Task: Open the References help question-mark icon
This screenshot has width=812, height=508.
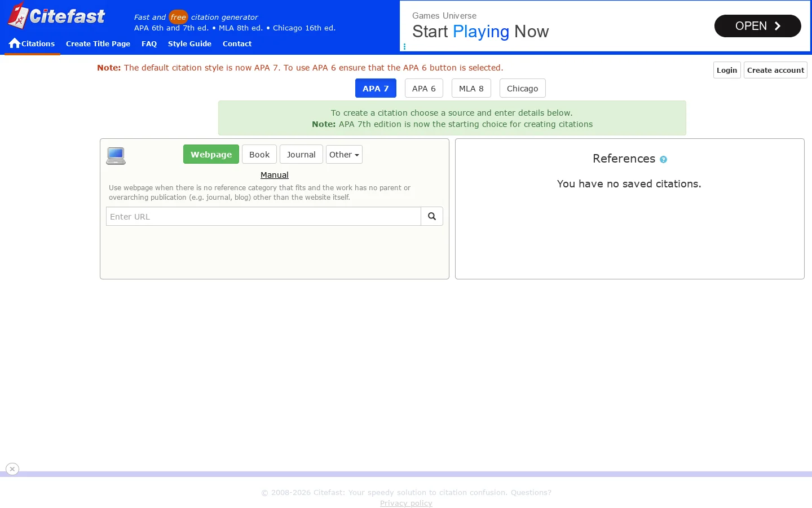Action: pyautogui.click(x=663, y=160)
